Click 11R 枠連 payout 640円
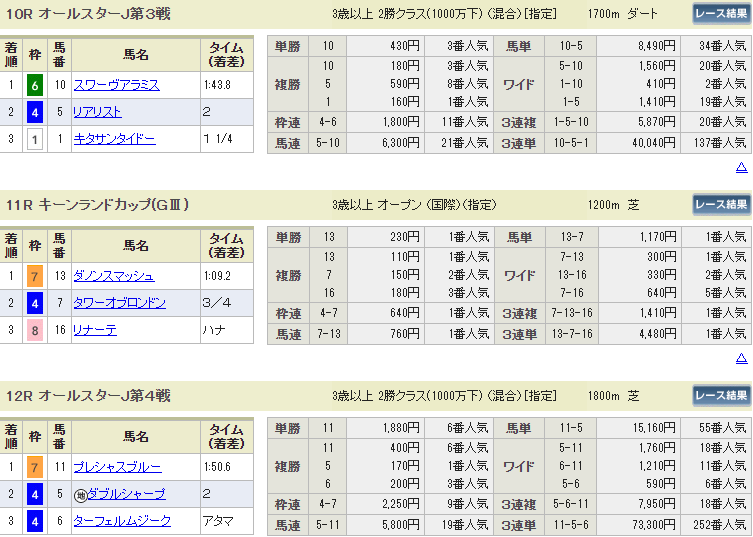 click(405, 313)
